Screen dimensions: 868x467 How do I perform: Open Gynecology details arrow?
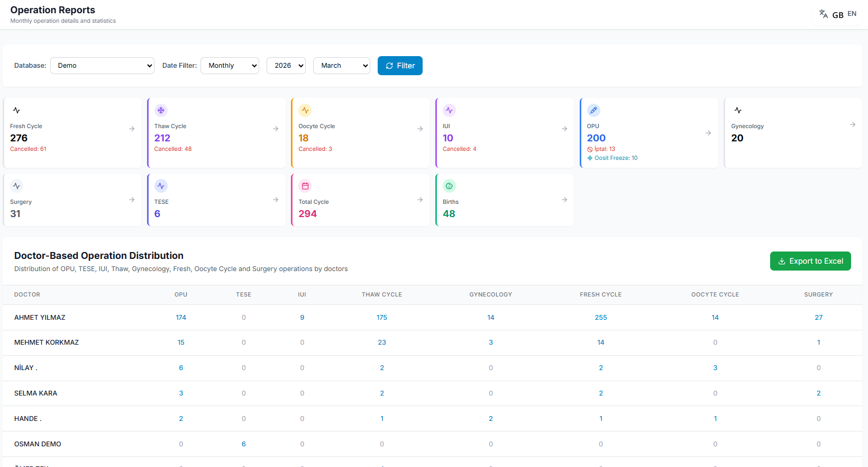click(x=853, y=124)
